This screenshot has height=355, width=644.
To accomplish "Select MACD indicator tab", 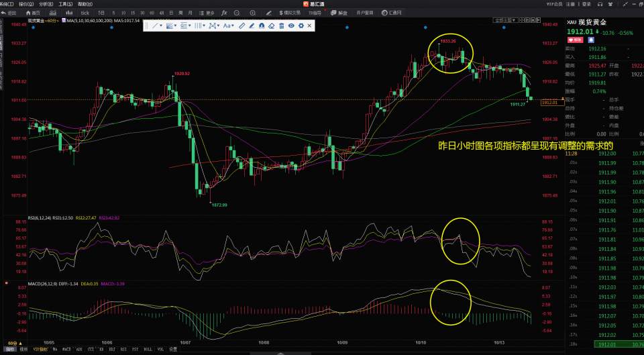I will click(66, 349).
